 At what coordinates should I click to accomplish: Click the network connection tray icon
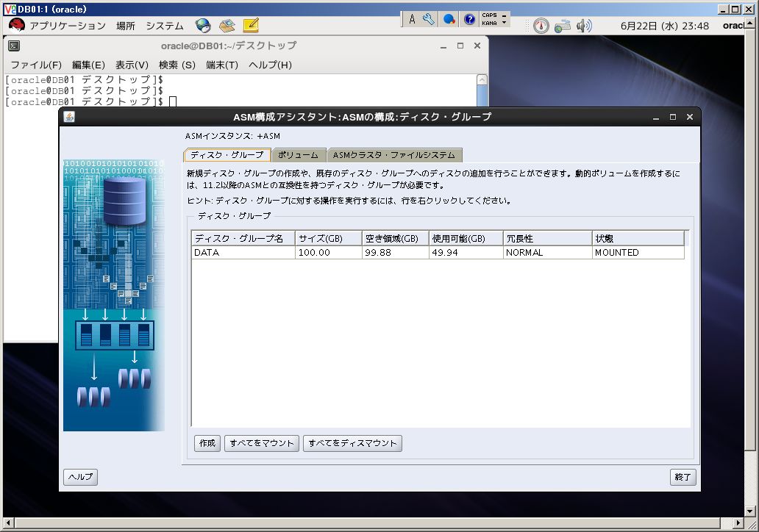563,26
